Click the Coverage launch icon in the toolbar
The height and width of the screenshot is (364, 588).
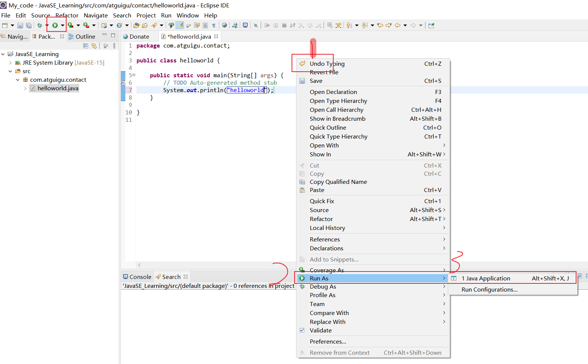click(x=70, y=25)
